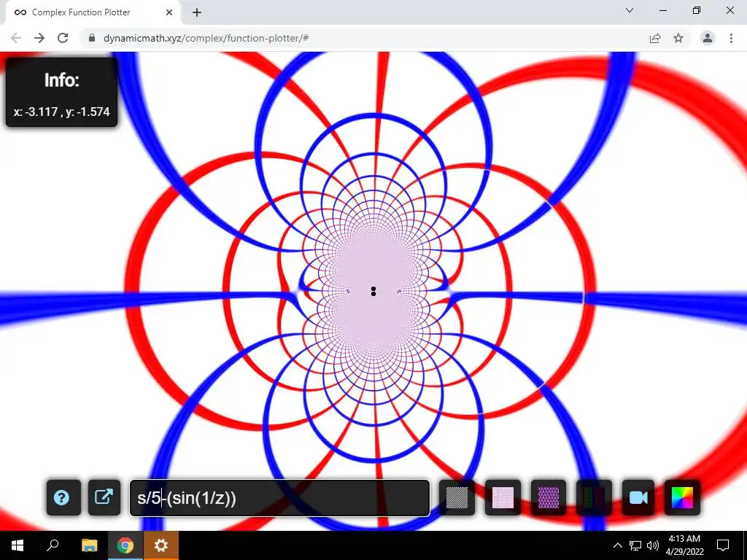
Task: Open the network status tray icon
Action: pyautogui.click(x=635, y=545)
